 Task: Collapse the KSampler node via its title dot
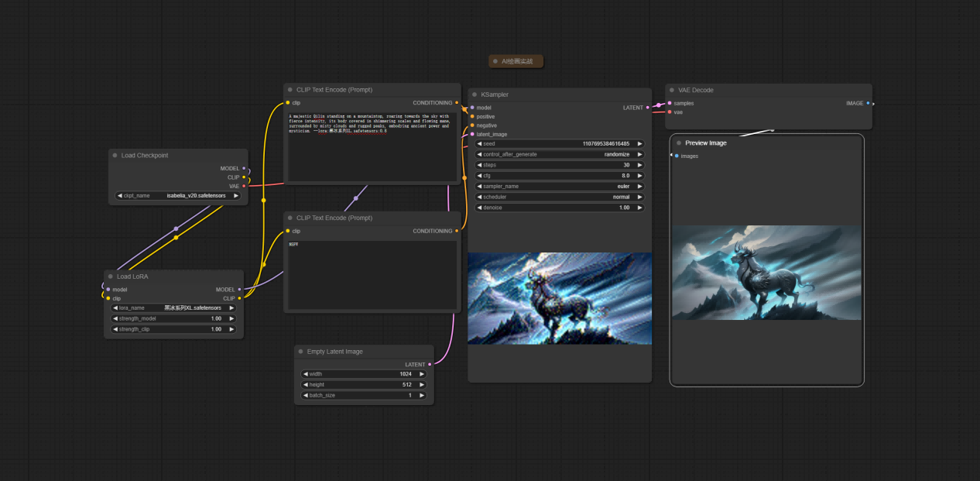(474, 94)
